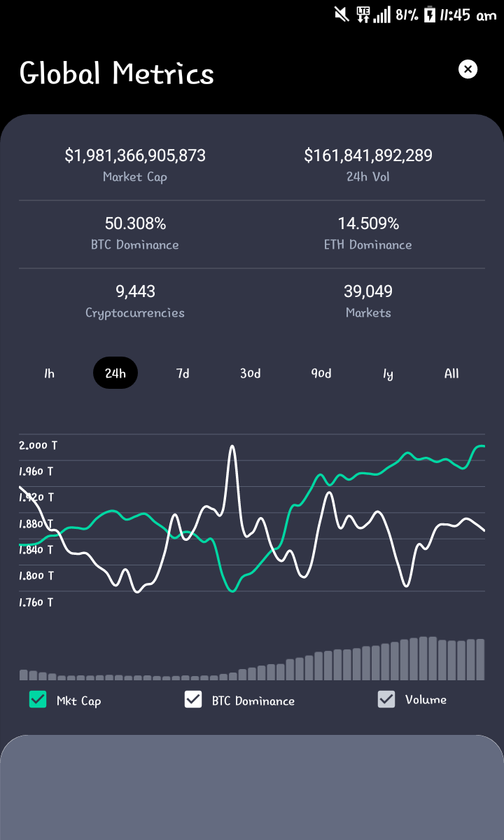The image size is (504, 840).
Task: Toggle the Volume checkbox
Action: tap(386, 699)
